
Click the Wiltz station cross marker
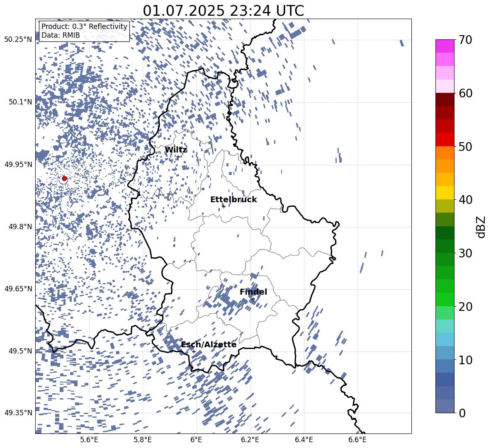click(178, 157)
